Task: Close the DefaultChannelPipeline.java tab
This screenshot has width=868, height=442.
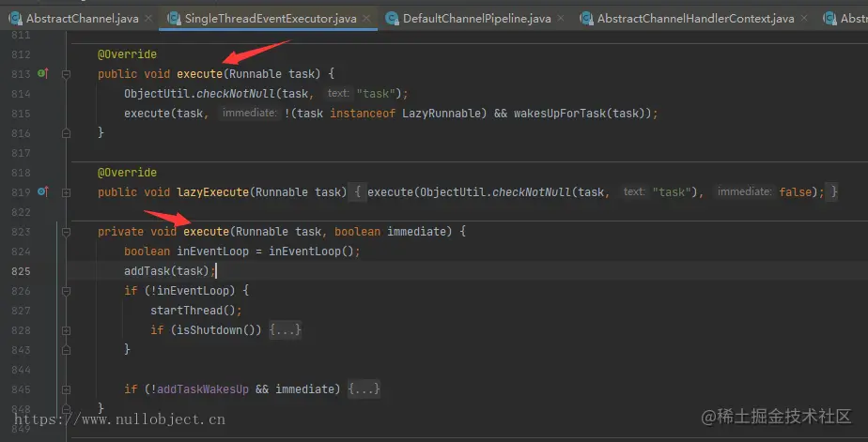Action: coord(561,19)
